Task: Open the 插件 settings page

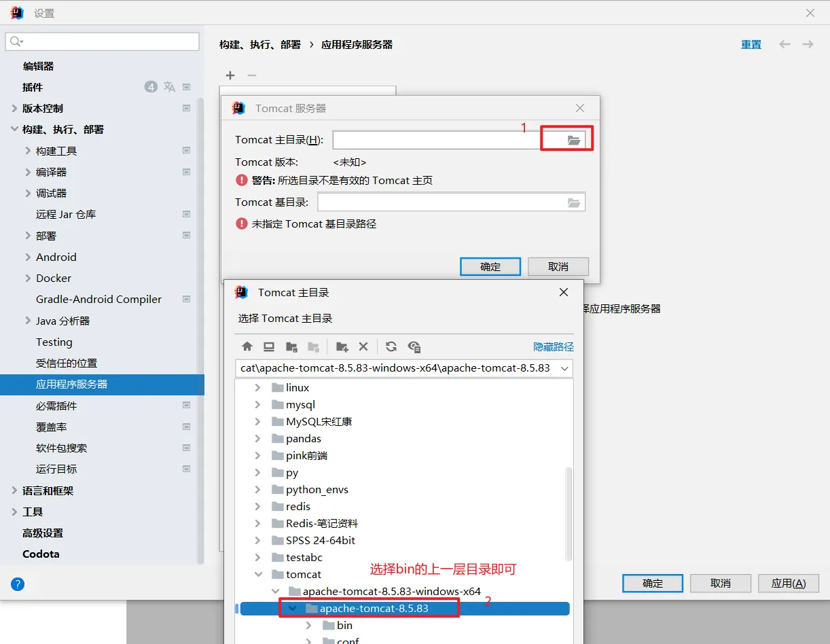Action: [33, 87]
